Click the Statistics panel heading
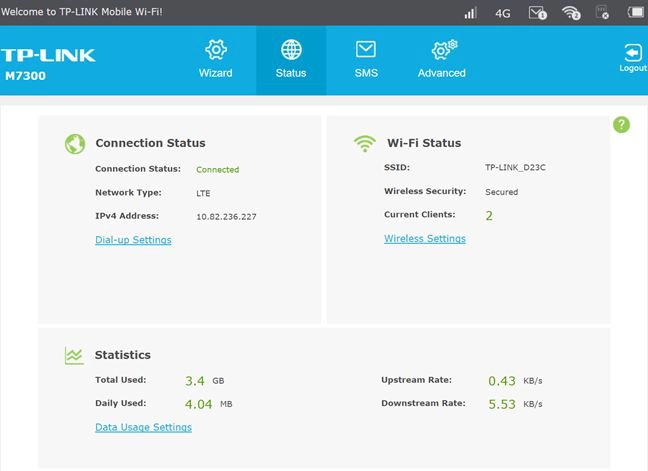 click(123, 355)
